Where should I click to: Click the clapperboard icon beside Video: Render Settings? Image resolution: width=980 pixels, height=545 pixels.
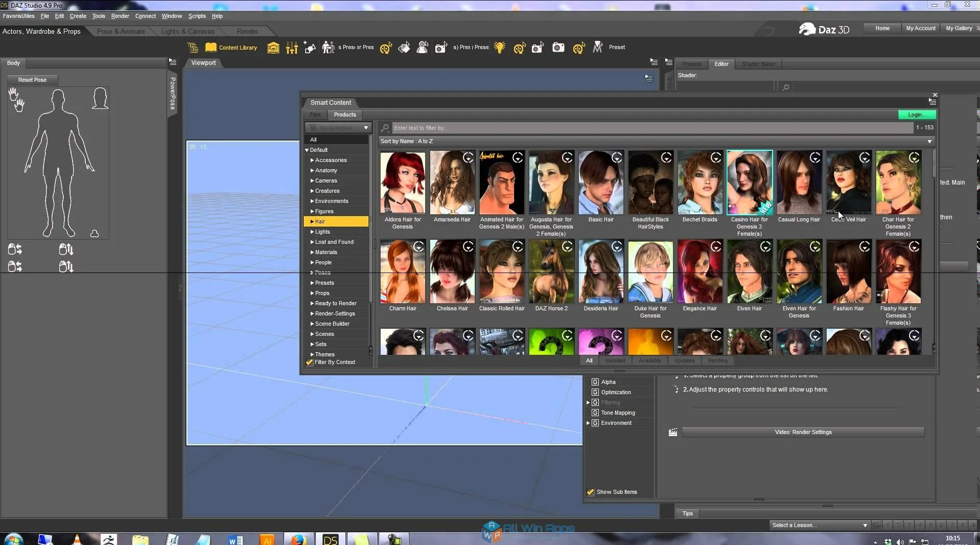pos(673,433)
